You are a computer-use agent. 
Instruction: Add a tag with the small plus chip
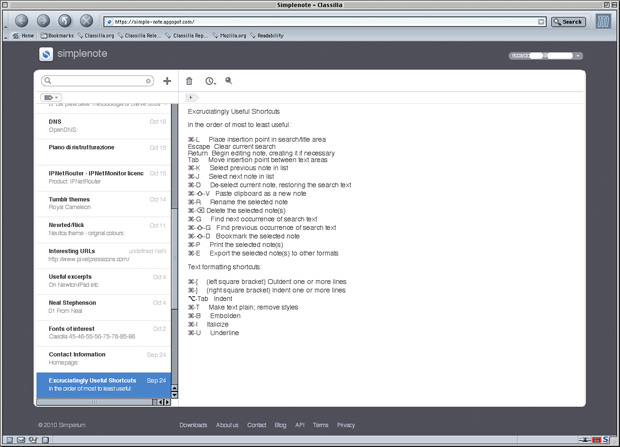pyautogui.click(x=191, y=97)
